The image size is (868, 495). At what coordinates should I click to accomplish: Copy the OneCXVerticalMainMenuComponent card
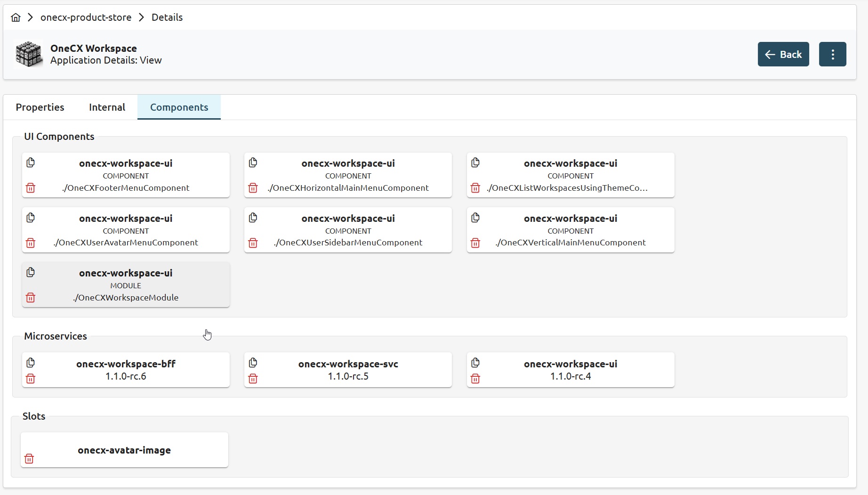[x=475, y=218]
